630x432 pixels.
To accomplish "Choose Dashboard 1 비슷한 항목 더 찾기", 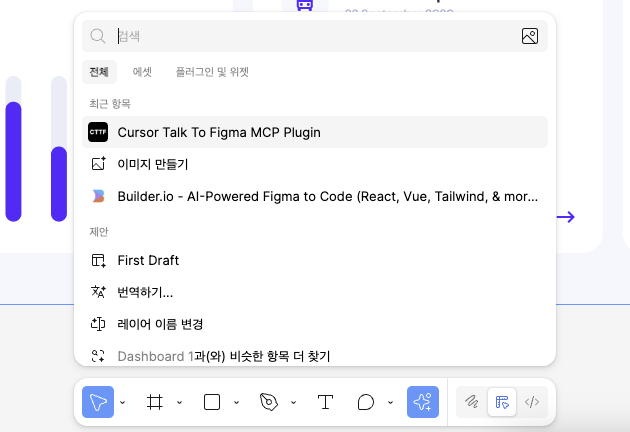I will tap(315, 356).
